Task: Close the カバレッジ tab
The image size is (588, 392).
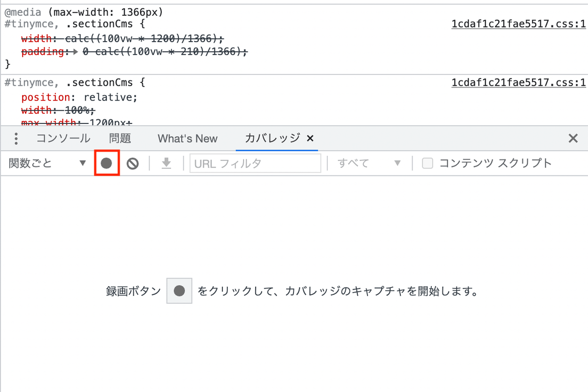Action: click(310, 138)
